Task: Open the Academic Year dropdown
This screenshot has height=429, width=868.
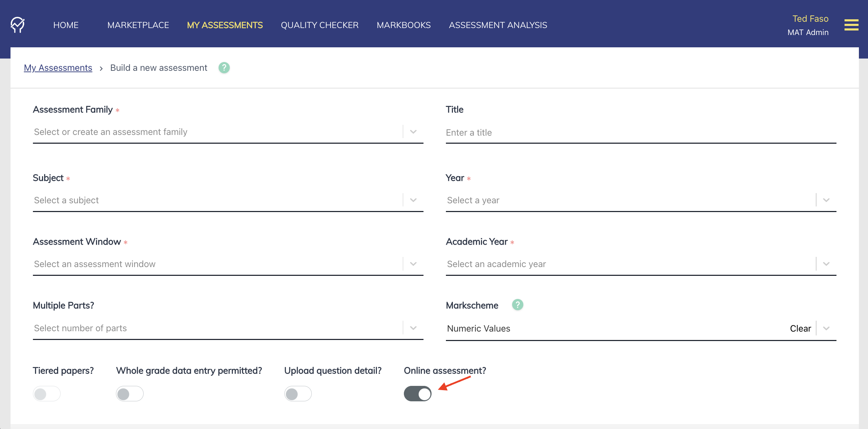Action: coord(826,264)
